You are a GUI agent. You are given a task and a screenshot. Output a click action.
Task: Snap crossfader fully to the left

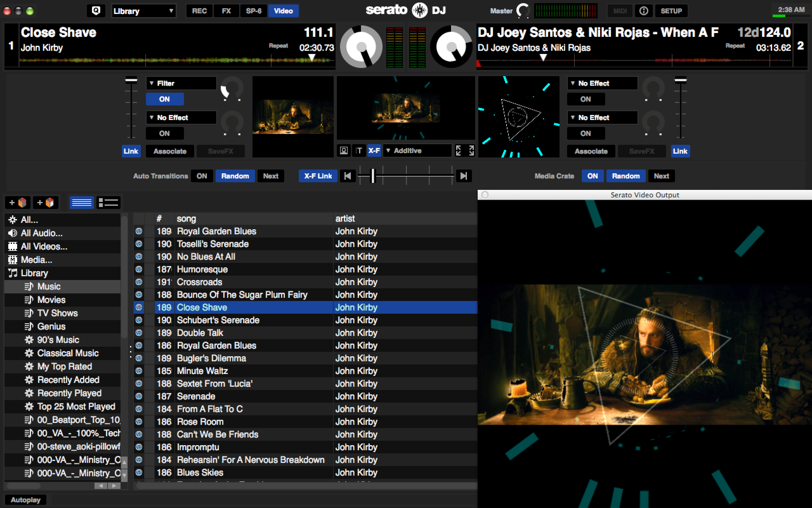point(347,176)
